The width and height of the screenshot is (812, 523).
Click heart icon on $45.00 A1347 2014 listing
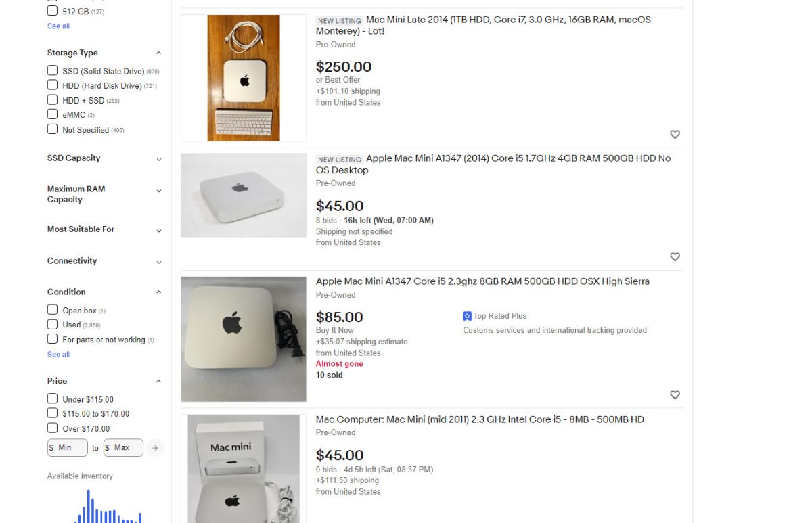(x=675, y=257)
